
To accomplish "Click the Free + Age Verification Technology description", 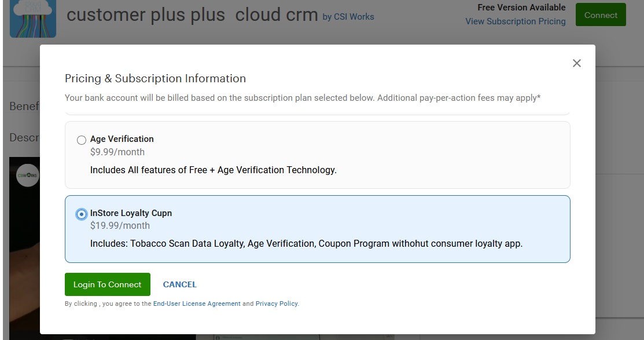I will (x=213, y=170).
